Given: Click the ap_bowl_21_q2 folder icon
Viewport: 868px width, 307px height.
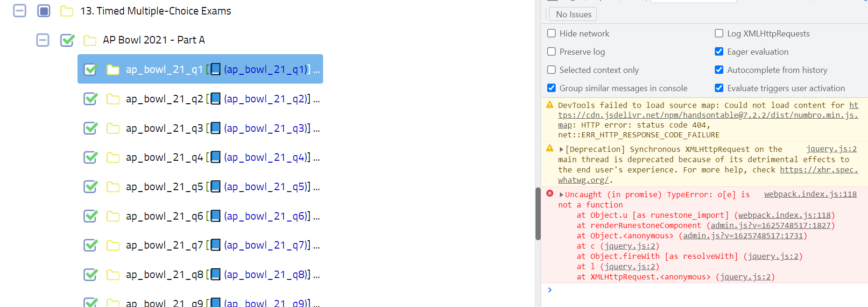Looking at the screenshot, I should click(113, 99).
